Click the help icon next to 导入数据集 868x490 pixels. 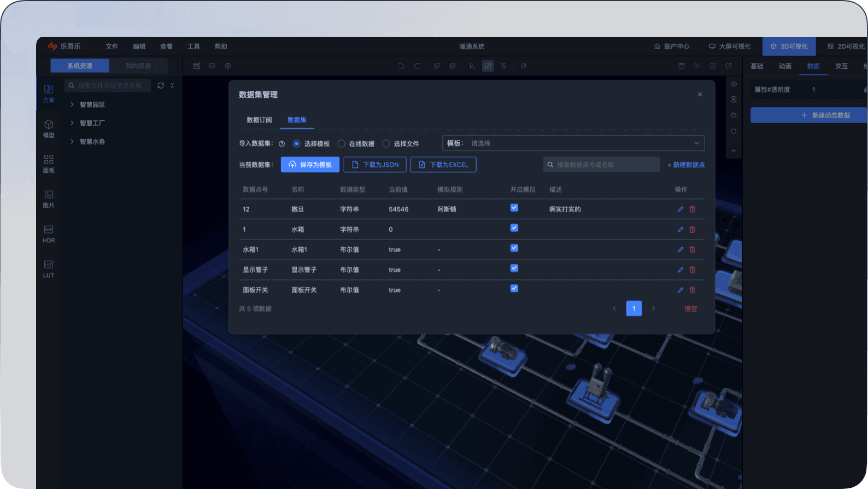281,144
